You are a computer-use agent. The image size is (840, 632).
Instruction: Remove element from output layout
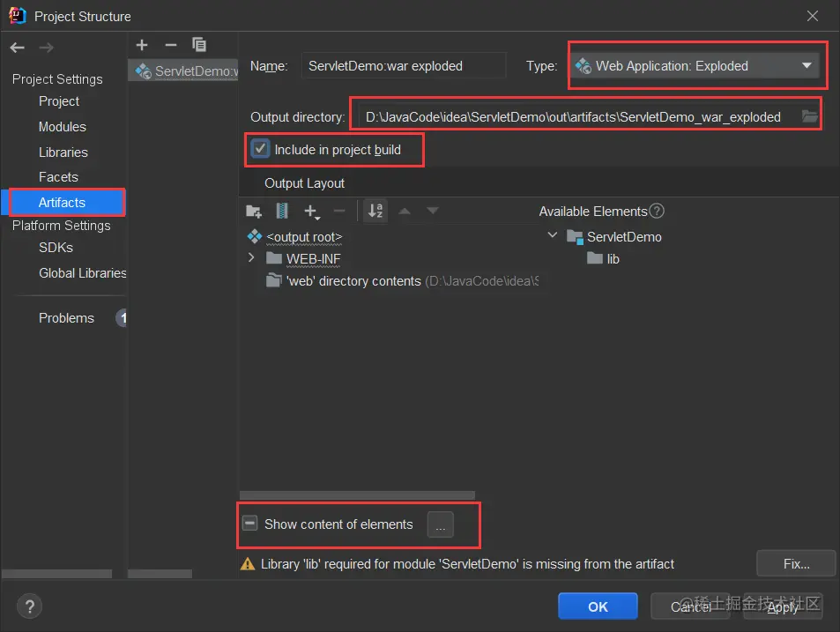coord(339,211)
